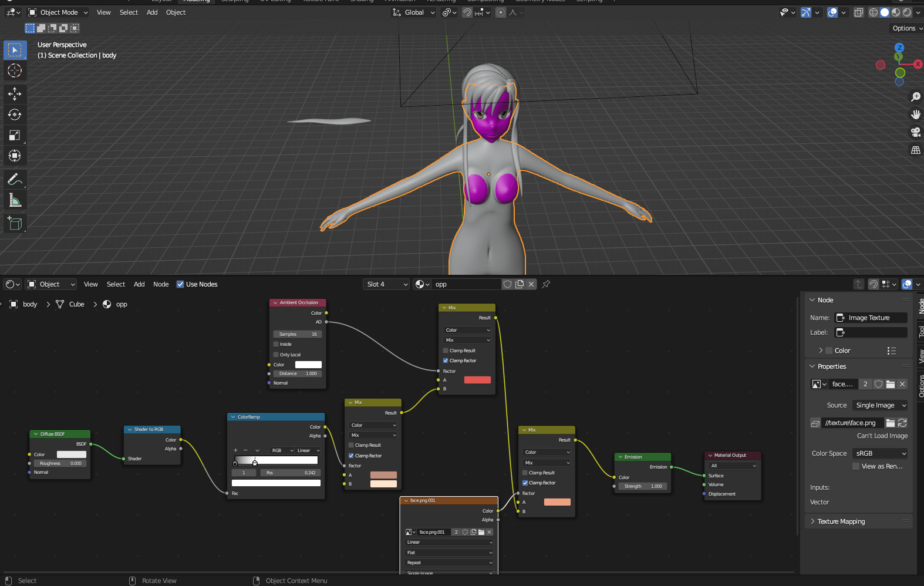Viewport: 924px width, 586px height.
Task: Switch to solid viewport shading
Action: pyautogui.click(x=885, y=12)
